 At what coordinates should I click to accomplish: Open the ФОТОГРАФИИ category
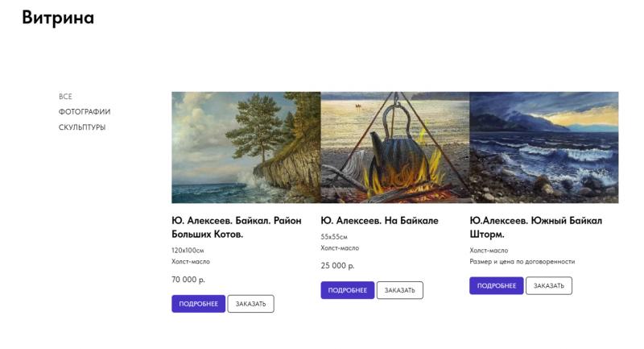coord(85,112)
